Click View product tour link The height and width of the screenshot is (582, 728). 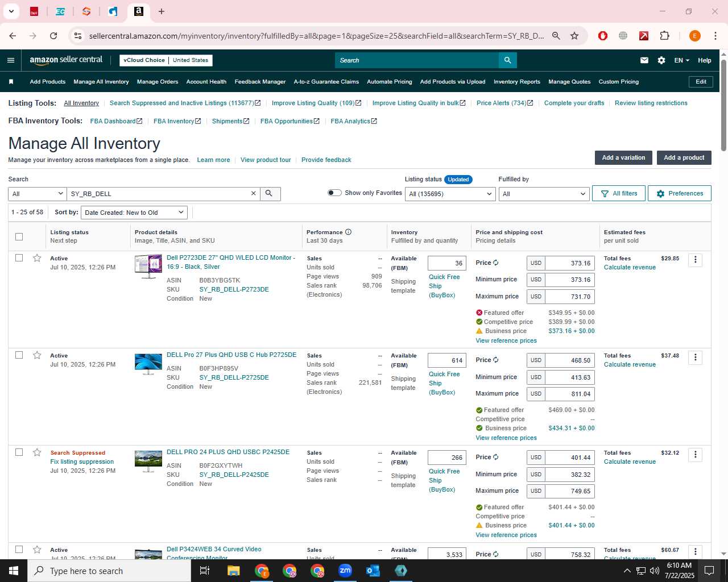click(266, 160)
